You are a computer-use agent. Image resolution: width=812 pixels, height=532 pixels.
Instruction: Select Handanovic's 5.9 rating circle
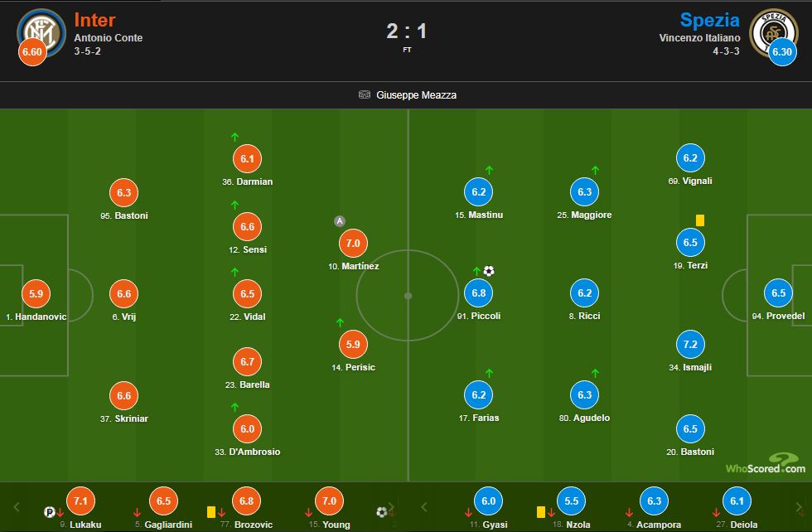36,293
